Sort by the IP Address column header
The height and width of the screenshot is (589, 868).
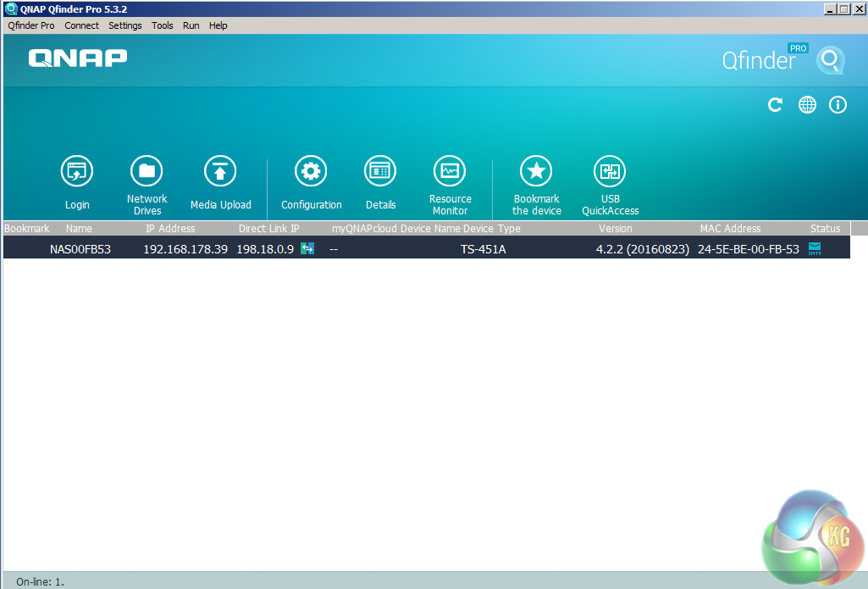(x=170, y=228)
